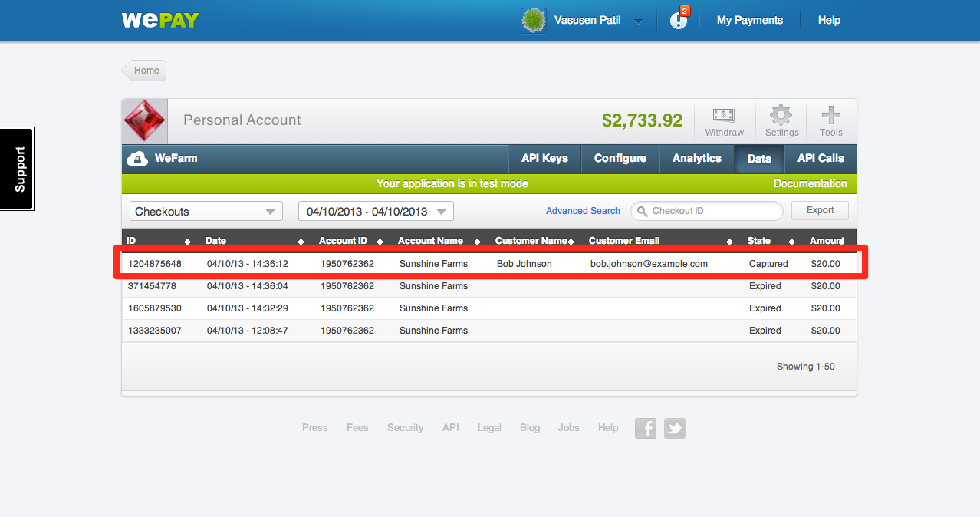Expand the Checkouts type dropdown
The width and height of the screenshot is (980, 517).
[206, 212]
